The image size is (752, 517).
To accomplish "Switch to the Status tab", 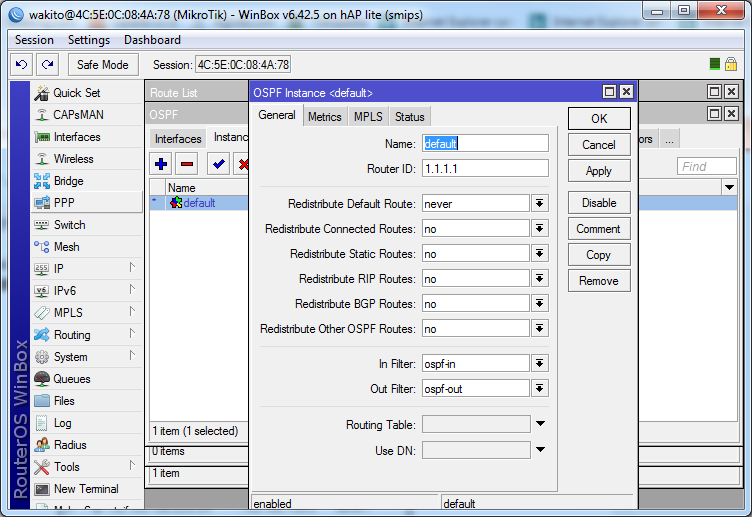I will click(410, 117).
